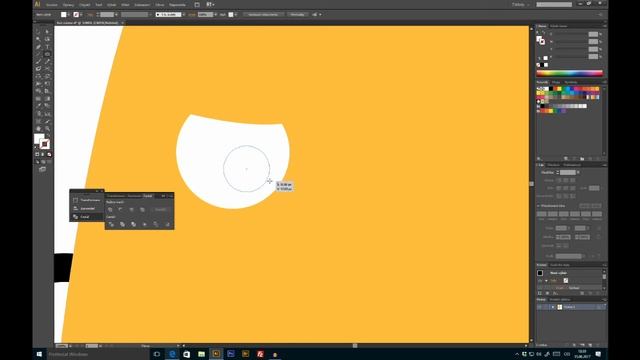Select the Pen tool
The image size is (640, 360).
click(x=38, y=47)
